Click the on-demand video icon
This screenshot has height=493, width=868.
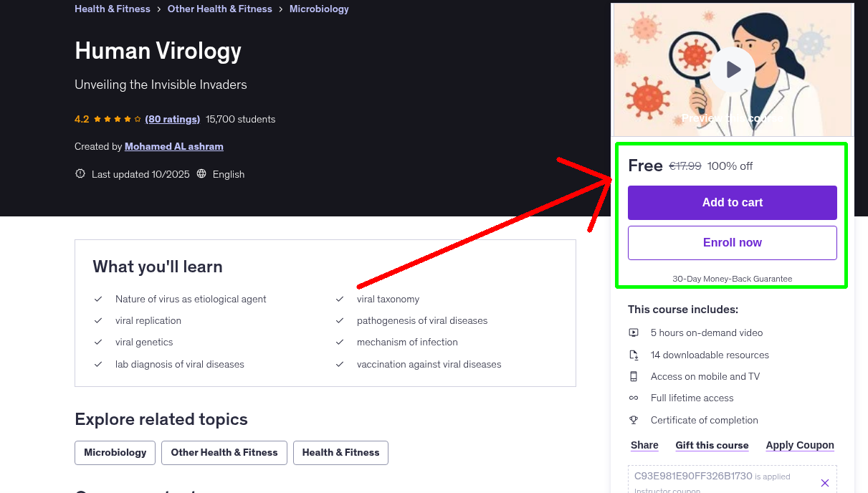pyautogui.click(x=634, y=332)
